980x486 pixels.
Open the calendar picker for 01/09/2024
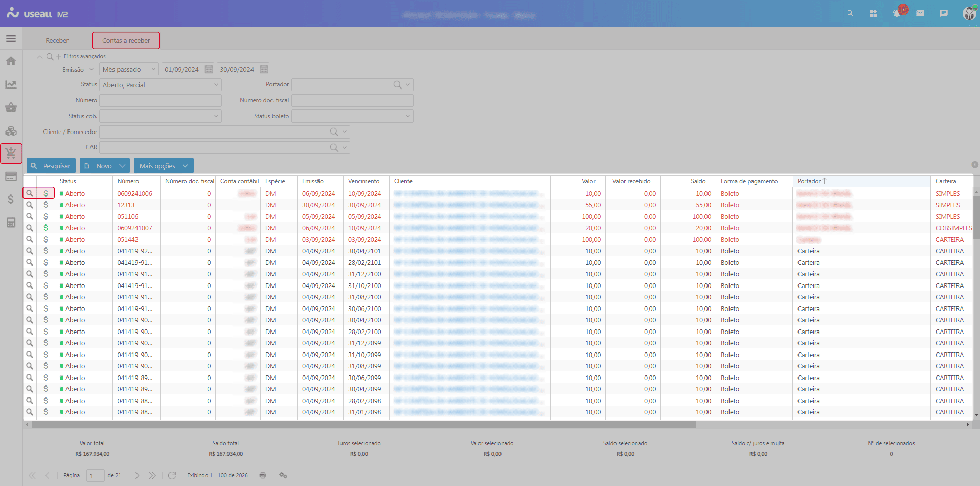point(209,69)
